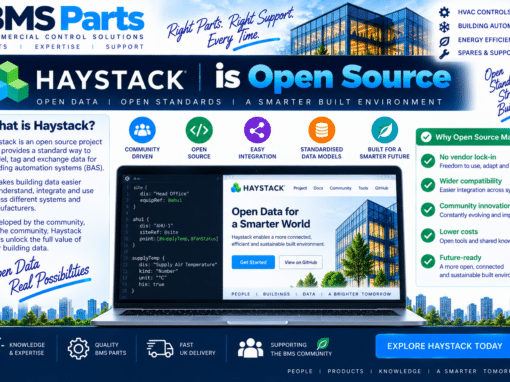Click the 'Head Office' code line

(164, 194)
